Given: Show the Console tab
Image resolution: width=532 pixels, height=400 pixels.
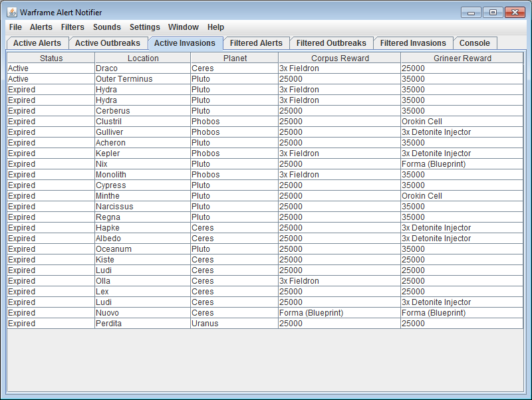Looking at the screenshot, I should [x=475, y=43].
